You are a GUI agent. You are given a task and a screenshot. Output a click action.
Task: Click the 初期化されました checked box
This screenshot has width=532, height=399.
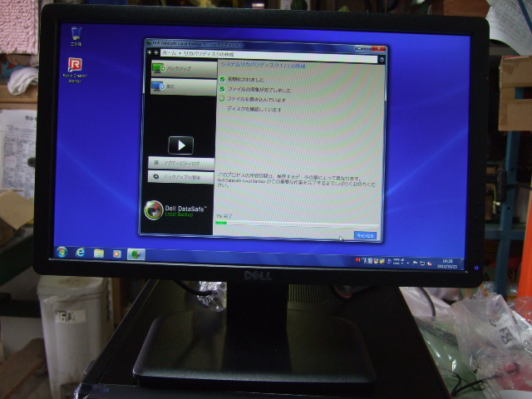[222, 80]
